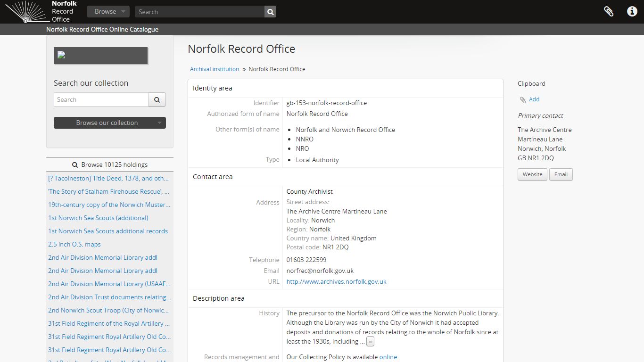Screen dimensions: 644x362
Task: Focus the top Search input field
Action: 199,12
